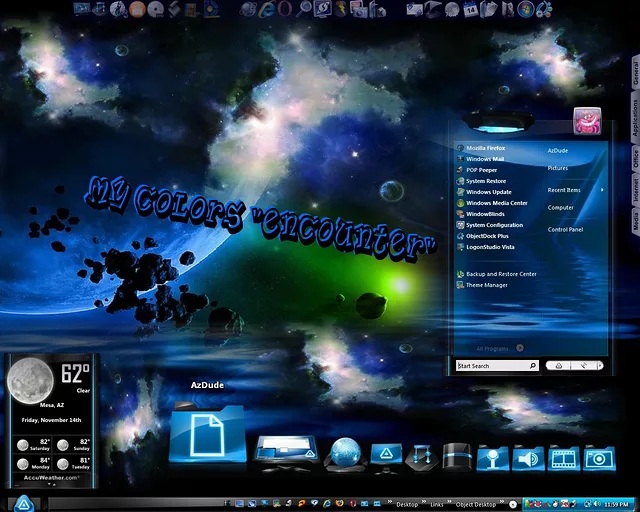This screenshot has height=512, width=640.
Task: Click the Start orb button on taskbar
Action: point(24,503)
